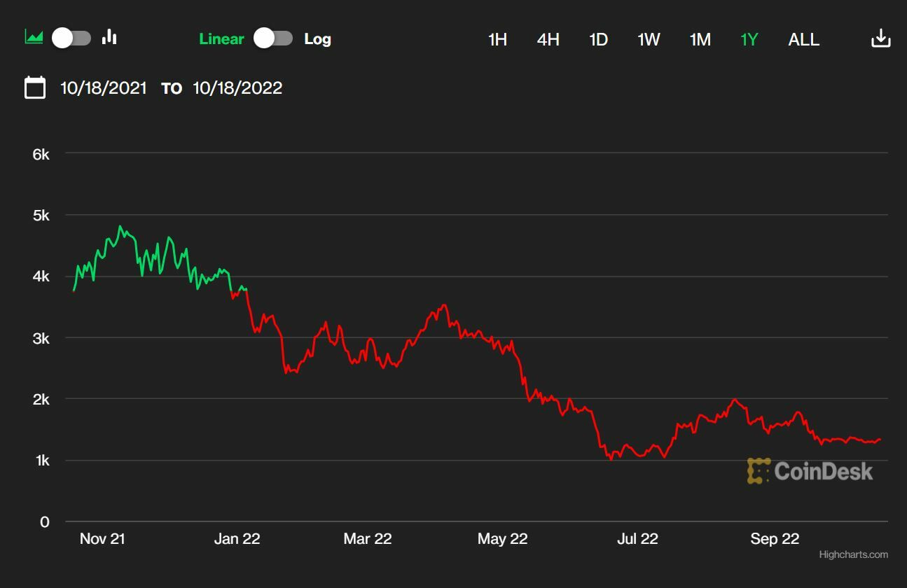This screenshot has height=588, width=907.
Task: Choose the 1Y time range
Action: (x=749, y=40)
